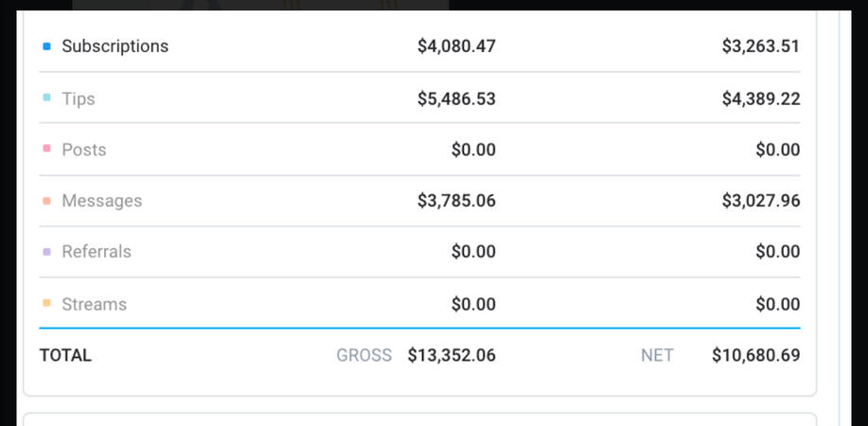Click the purple Referrals color dot
The width and height of the screenshot is (868, 426).
[46, 252]
